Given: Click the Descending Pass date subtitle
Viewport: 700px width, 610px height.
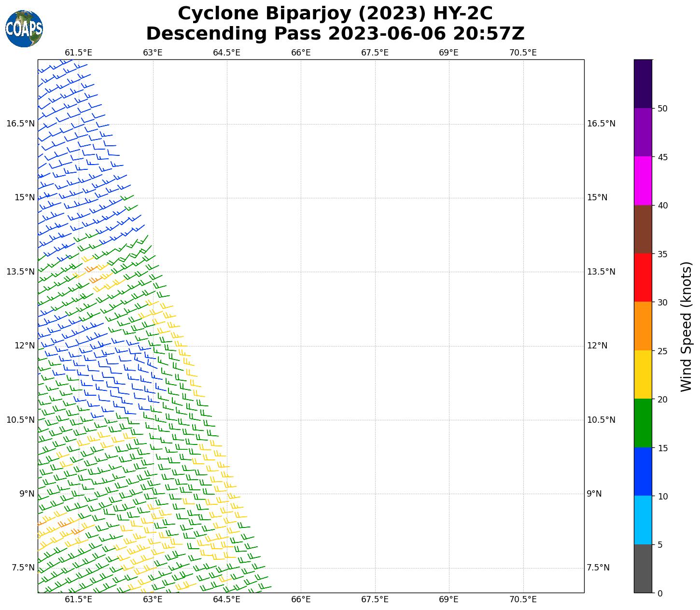Looking at the screenshot, I should point(335,34).
